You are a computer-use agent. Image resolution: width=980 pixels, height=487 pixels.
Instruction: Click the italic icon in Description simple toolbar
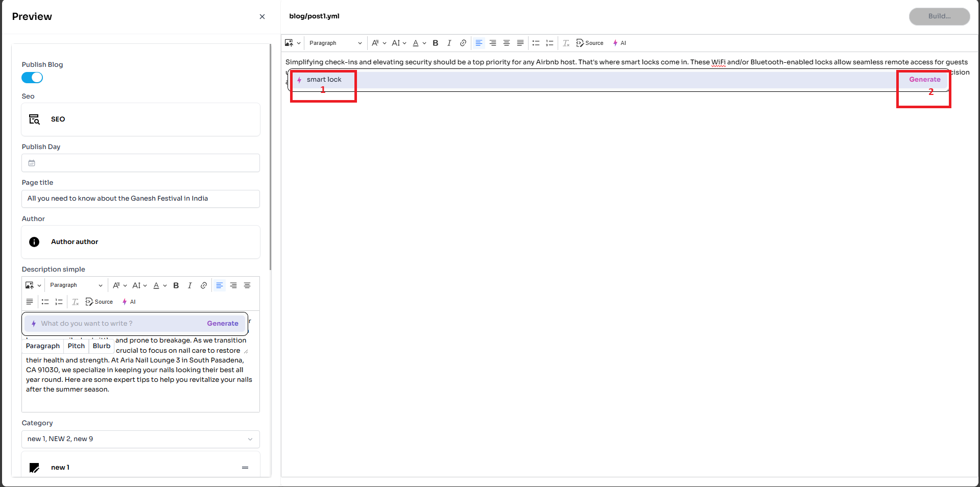click(x=189, y=285)
